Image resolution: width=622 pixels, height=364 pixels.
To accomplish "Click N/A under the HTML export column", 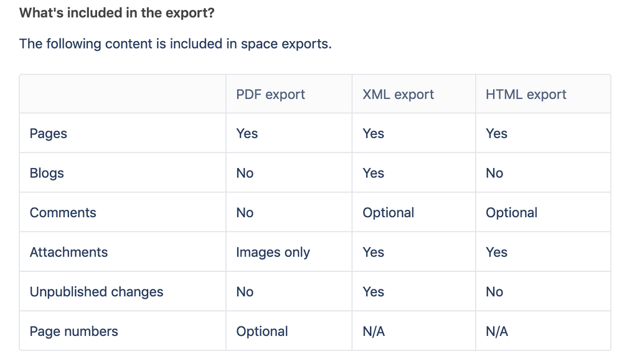I will [x=497, y=332].
